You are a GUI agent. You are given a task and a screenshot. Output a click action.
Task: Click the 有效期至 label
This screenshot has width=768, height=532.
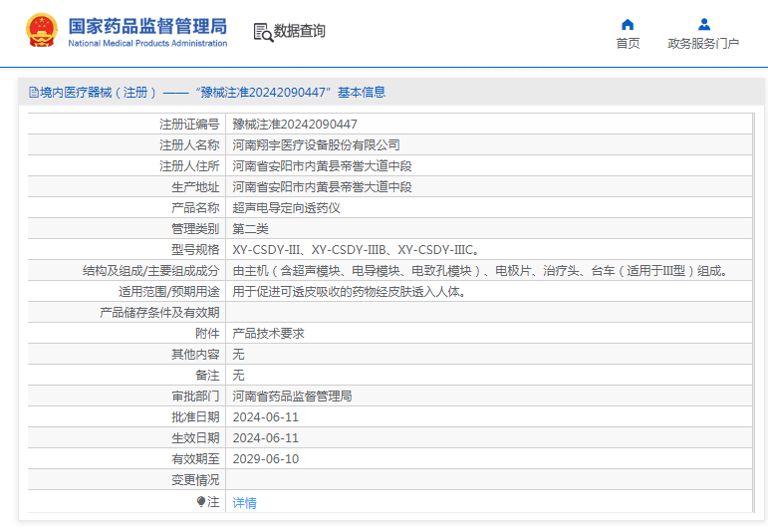(x=195, y=459)
